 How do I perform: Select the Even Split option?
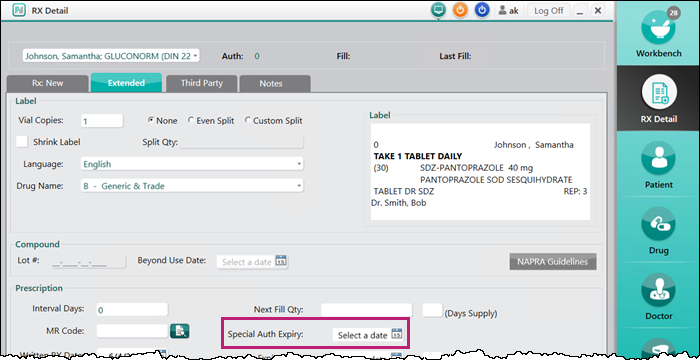click(x=191, y=121)
